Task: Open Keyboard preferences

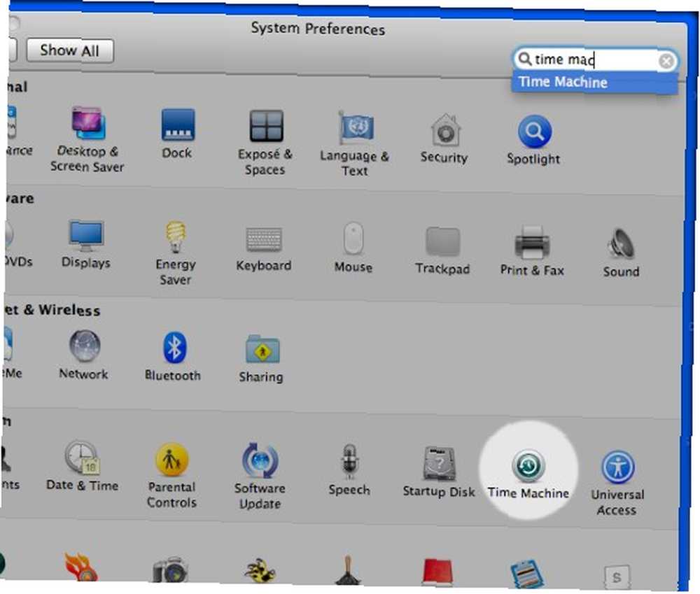Action: coord(264,248)
